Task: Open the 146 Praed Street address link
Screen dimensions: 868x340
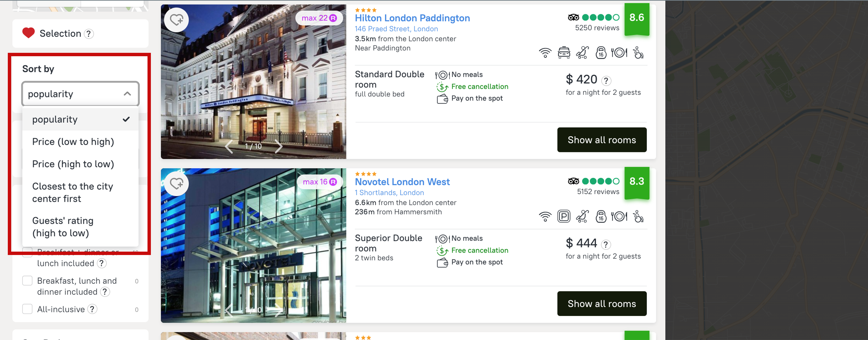Action: (x=396, y=29)
